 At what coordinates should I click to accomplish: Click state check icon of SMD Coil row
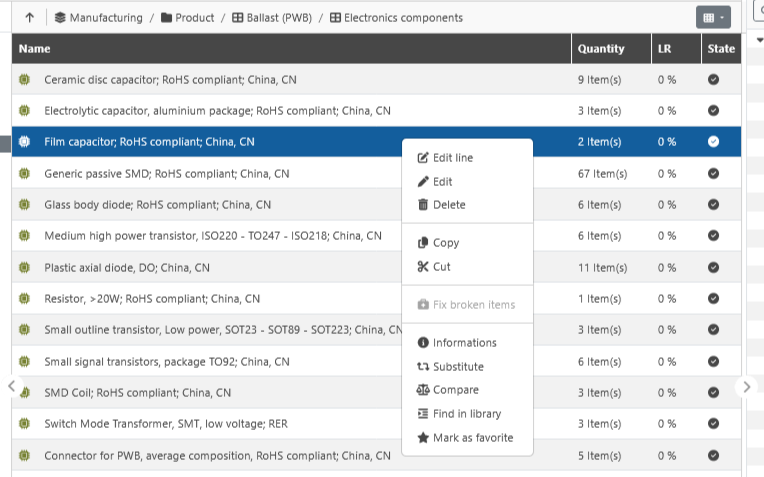(x=713, y=393)
